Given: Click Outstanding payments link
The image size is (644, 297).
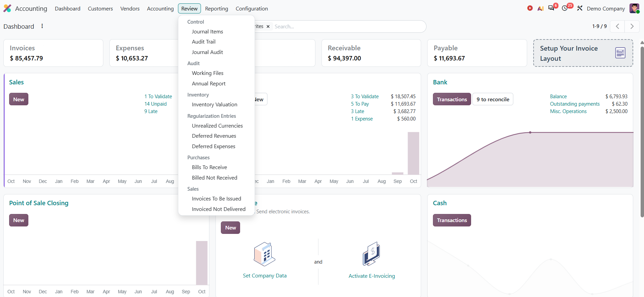Looking at the screenshot, I should click(575, 104).
